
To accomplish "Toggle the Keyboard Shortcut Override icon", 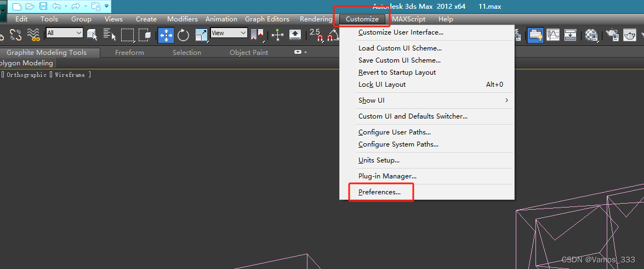I will pos(295,35).
